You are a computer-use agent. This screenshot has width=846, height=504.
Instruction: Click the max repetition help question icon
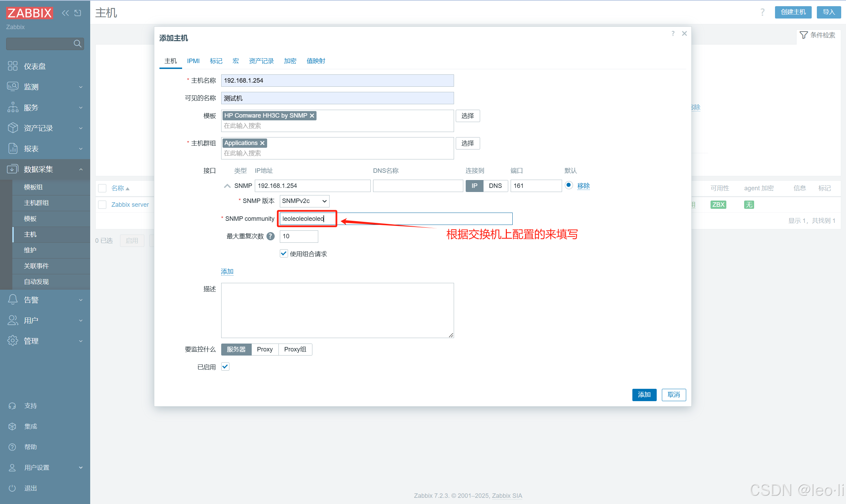point(271,236)
